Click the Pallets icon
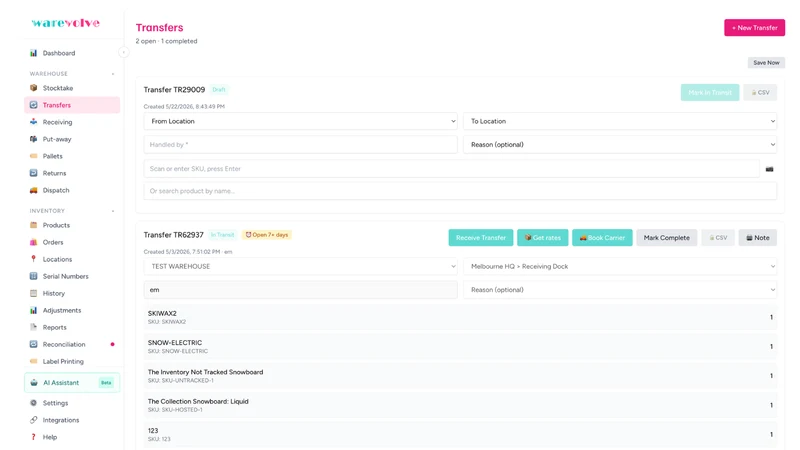 pos(33,156)
